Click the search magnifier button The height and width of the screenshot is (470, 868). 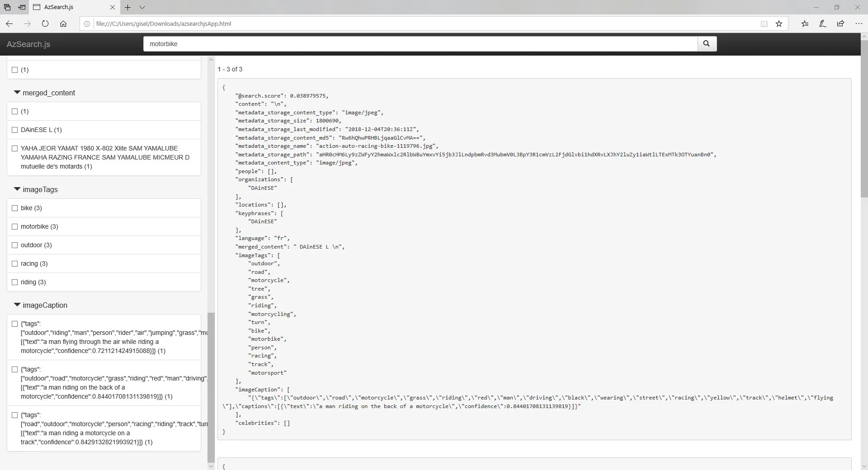click(x=707, y=44)
